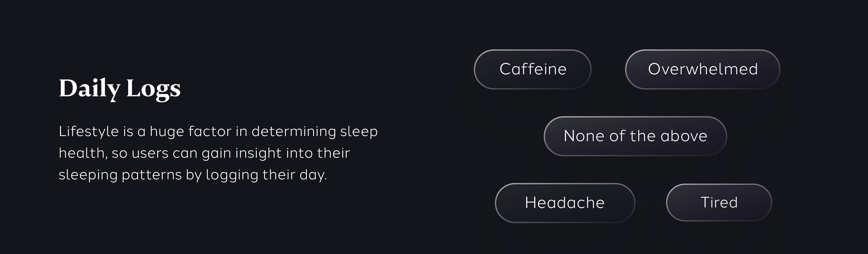868x254 pixels.
Task: Enable the Headache log chip
Action: (565, 203)
